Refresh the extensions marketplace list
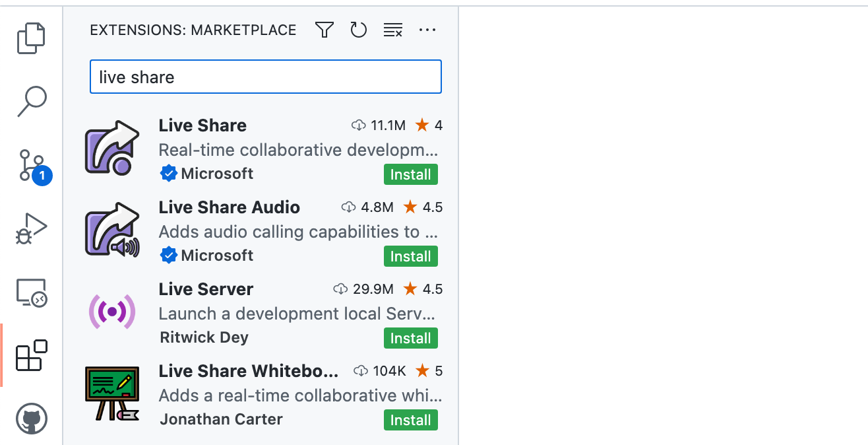 click(358, 30)
